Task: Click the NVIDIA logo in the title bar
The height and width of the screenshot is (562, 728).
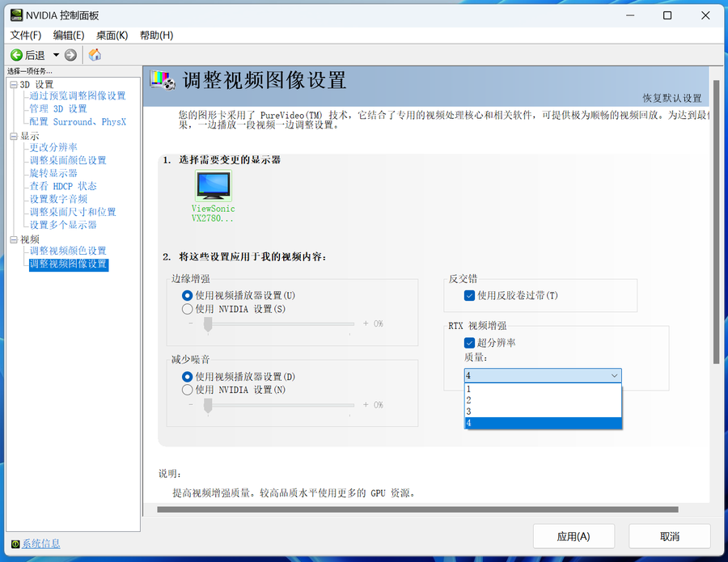Action: point(16,15)
